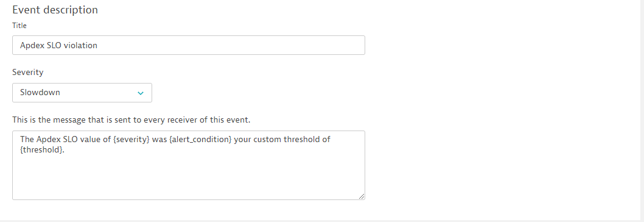The image size is (644, 222).
Task: Grab the message box resize handle
Action: 362,196
